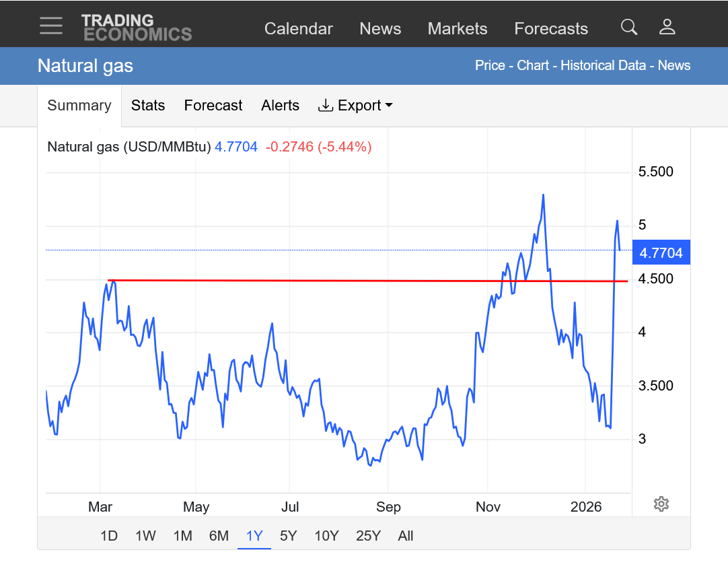728x581 pixels.
Task: Open the Forecast tab
Action: point(213,106)
